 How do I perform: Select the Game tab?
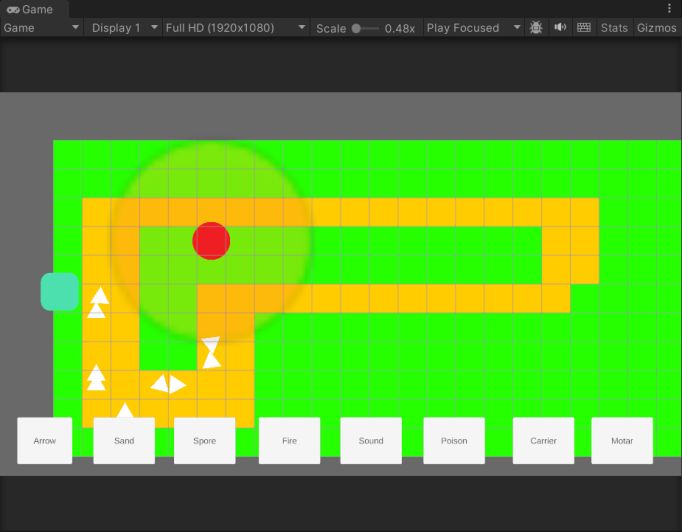click(30, 8)
